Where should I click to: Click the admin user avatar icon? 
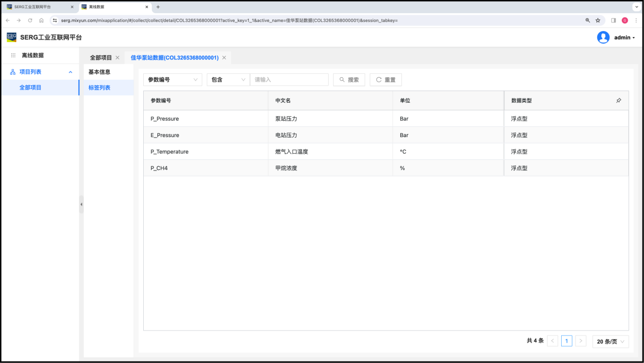pos(603,38)
